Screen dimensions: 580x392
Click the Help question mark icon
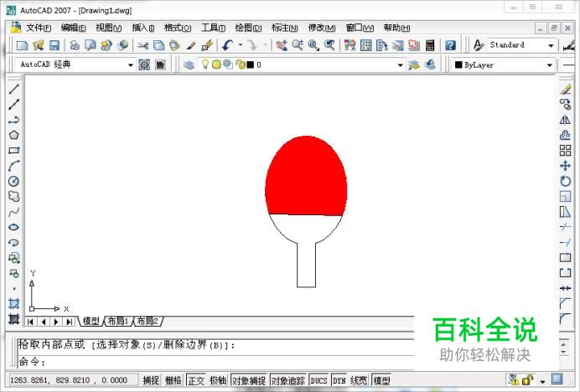tap(450, 45)
